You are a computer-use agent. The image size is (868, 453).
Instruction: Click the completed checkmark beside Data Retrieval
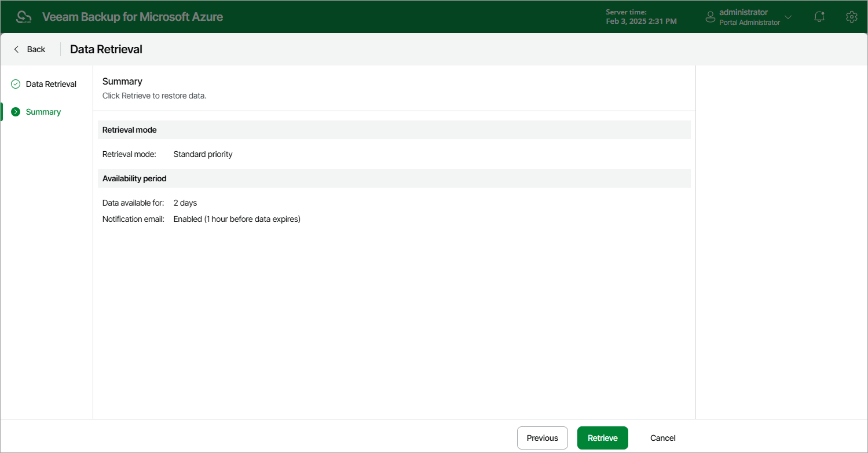(x=15, y=83)
